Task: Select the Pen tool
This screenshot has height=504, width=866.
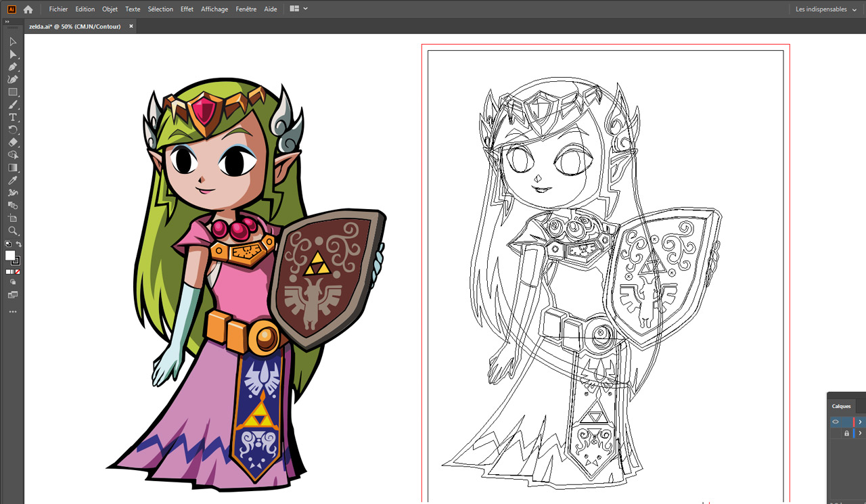Action: click(x=13, y=67)
